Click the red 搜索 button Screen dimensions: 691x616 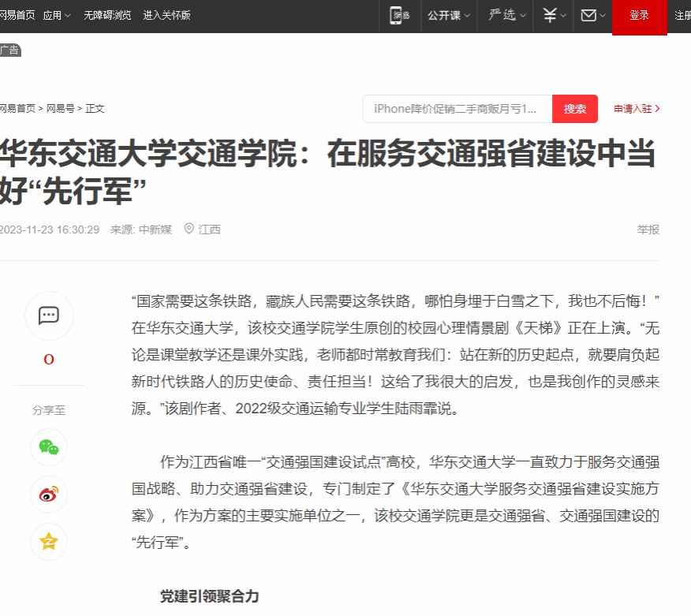point(575,109)
